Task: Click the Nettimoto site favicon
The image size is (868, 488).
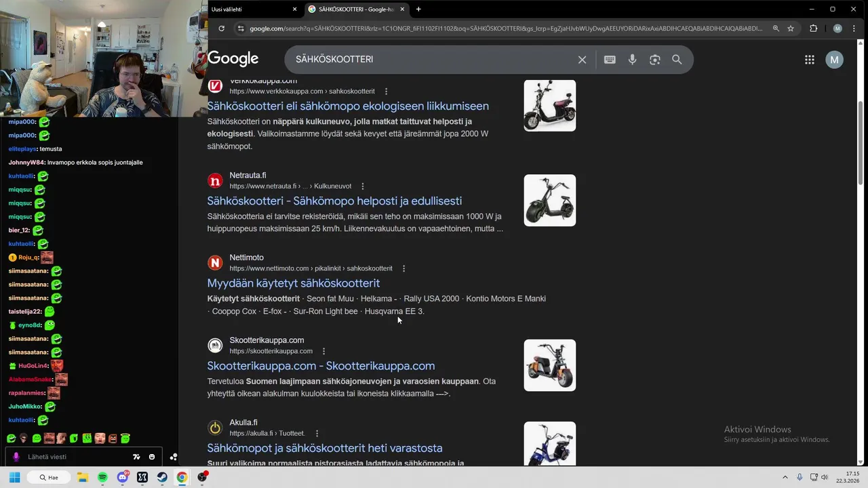Action: click(x=215, y=263)
